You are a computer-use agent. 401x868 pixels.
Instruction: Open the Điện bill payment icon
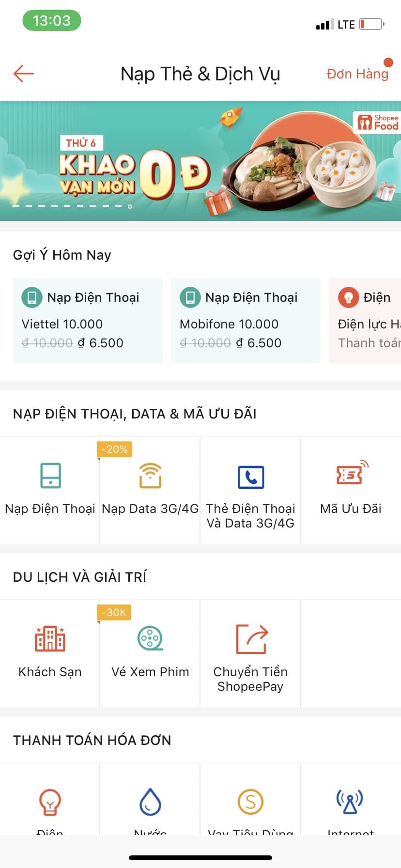[x=50, y=802]
